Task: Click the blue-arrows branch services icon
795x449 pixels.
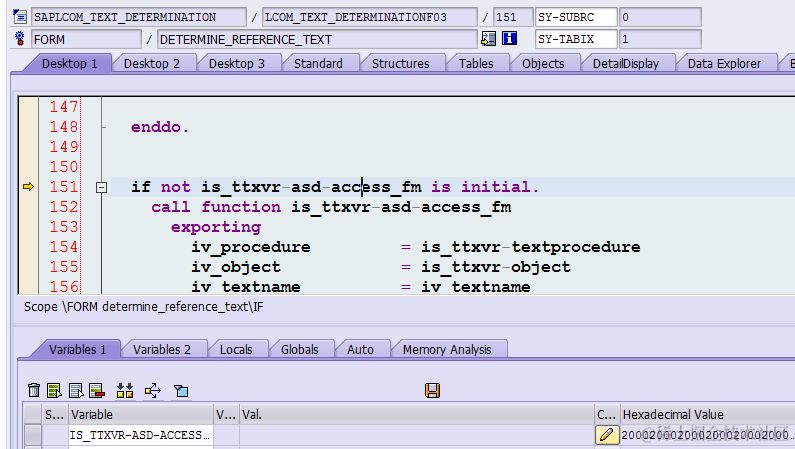Action: coord(153,390)
